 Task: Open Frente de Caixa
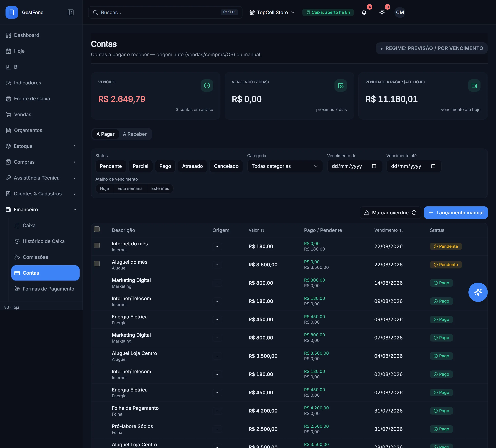pyautogui.click(x=41, y=99)
